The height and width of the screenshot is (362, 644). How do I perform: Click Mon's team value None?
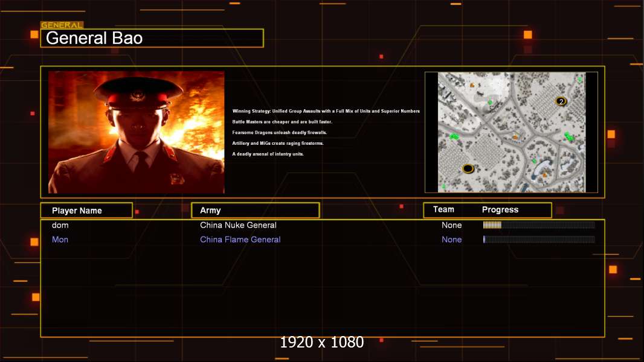pyautogui.click(x=451, y=240)
